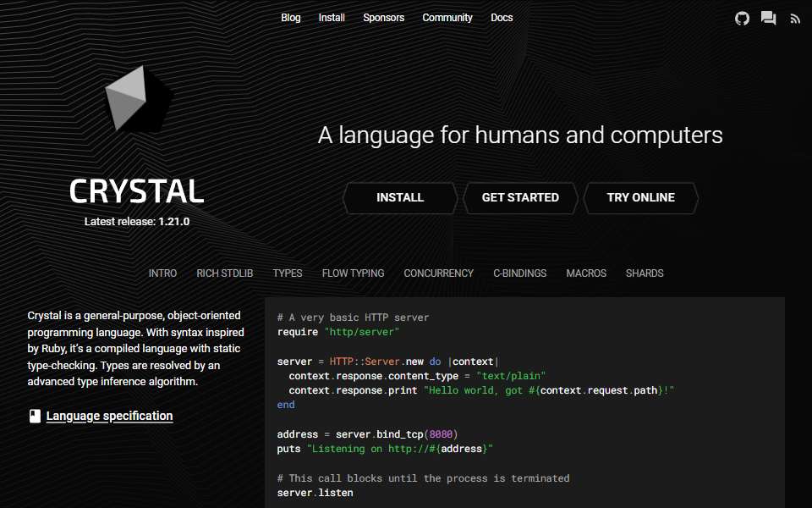
Task: Open the Language specification link
Action: 109,416
